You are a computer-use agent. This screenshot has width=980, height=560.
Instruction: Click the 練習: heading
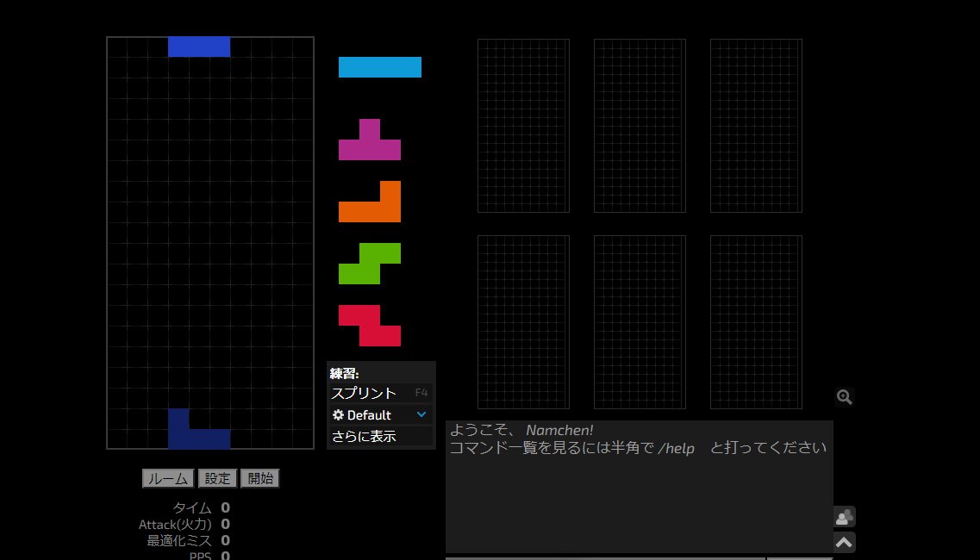point(345,374)
